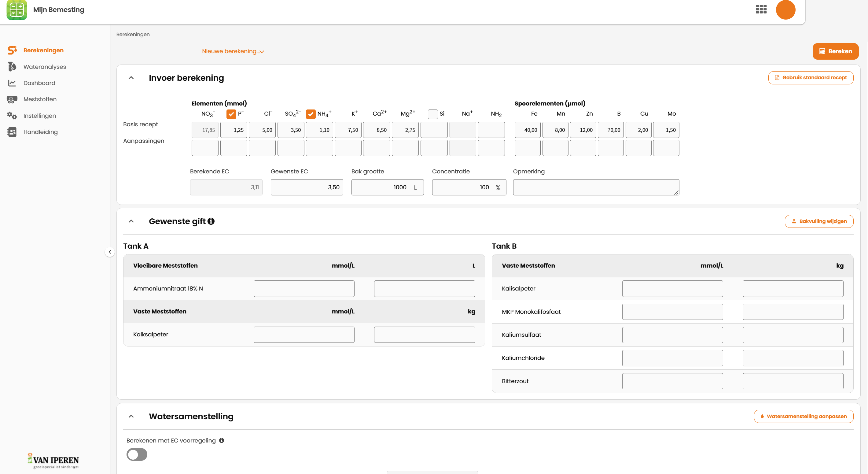This screenshot has height=474, width=868.
Task: Collapse the Watersamenstelling section
Action: pyautogui.click(x=131, y=416)
